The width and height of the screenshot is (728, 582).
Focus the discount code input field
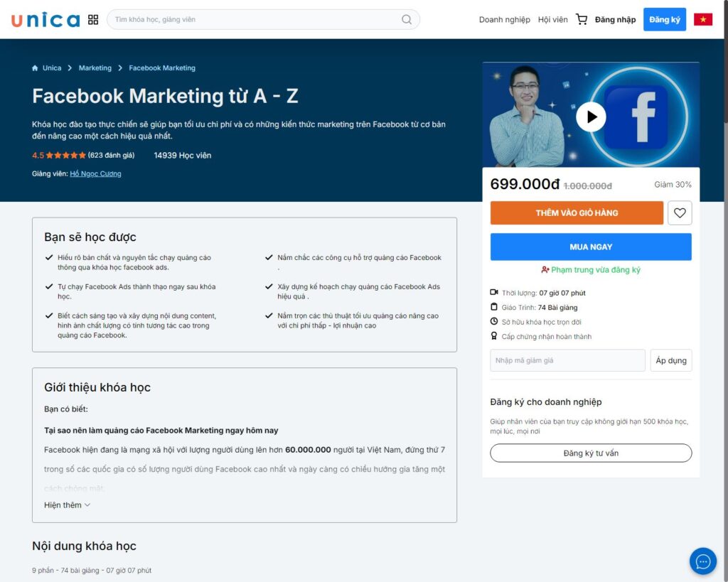coord(567,360)
